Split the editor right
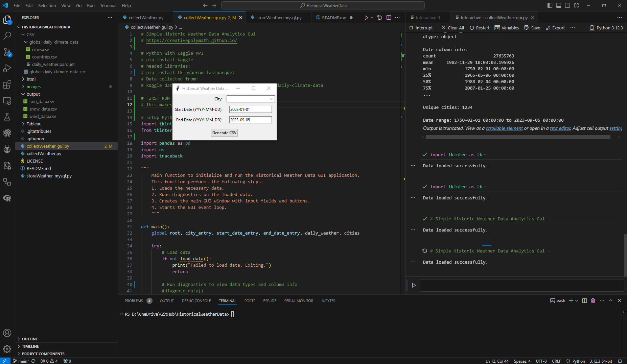The width and height of the screenshot is (627, 364). pyautogui.click(x=389, y=18)
